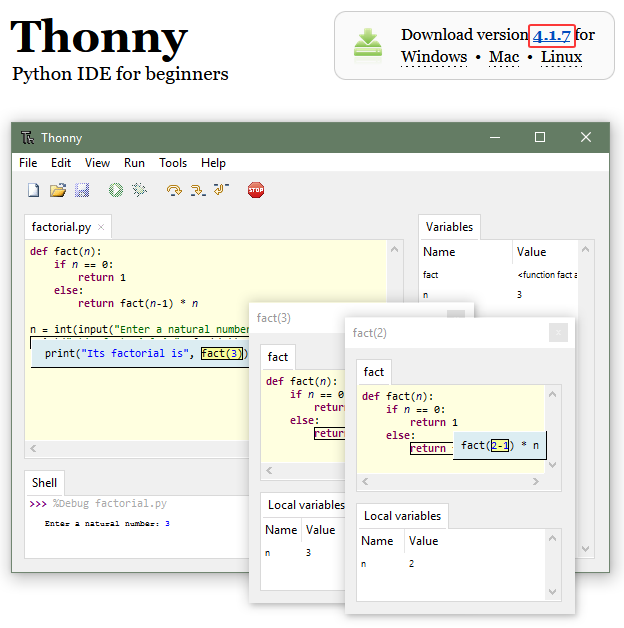The height and width of the screenshot is (628, 624).
Task: Open the Edit menu
Action: [61, 163]
